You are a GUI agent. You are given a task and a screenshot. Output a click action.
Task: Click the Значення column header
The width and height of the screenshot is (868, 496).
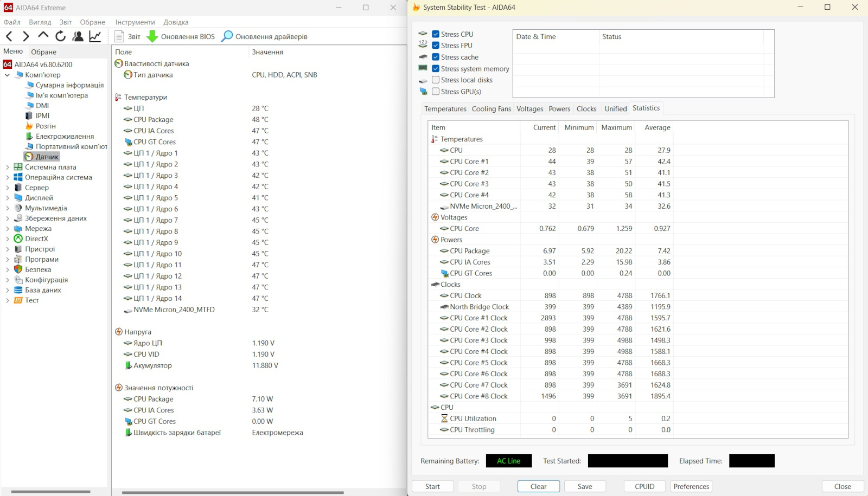coord(267,52)
